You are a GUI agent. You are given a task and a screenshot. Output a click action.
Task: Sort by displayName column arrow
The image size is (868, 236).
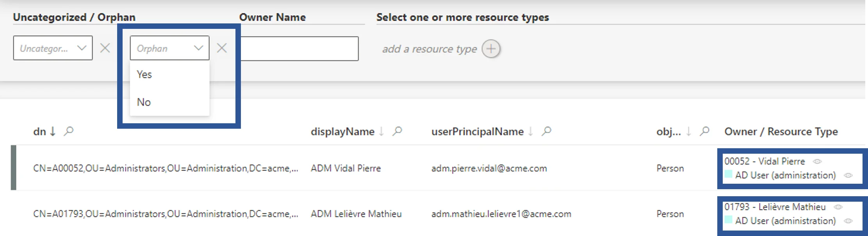pyautogui.click(x=381, y=131)
